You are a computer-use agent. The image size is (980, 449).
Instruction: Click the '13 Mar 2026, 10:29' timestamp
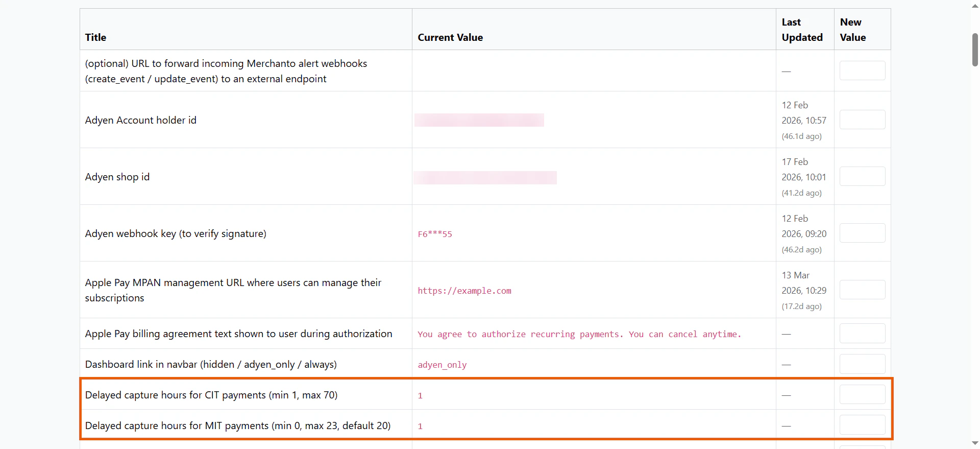[x=804, y=282]
